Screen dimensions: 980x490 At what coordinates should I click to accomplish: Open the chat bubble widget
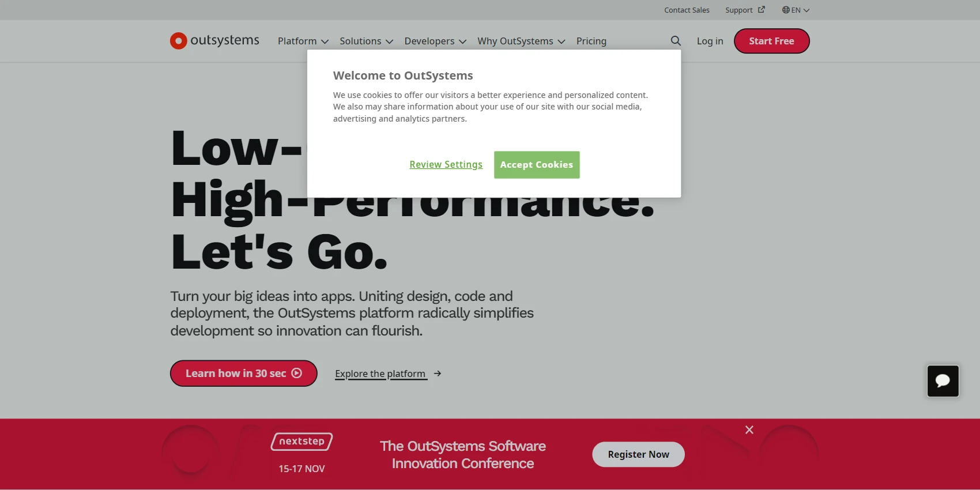click(943, 381)
